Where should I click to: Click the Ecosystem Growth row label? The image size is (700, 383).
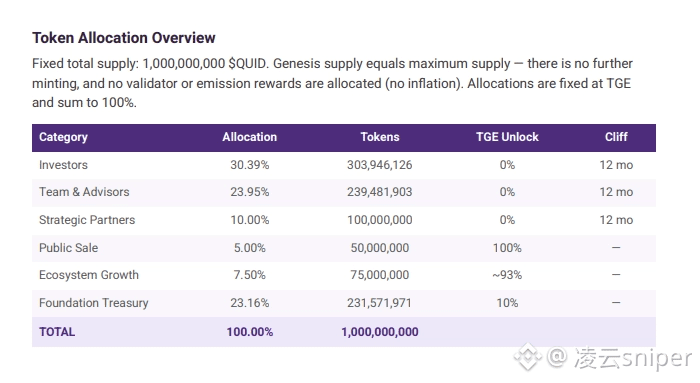pyautogui.click(x=89, y=275)
